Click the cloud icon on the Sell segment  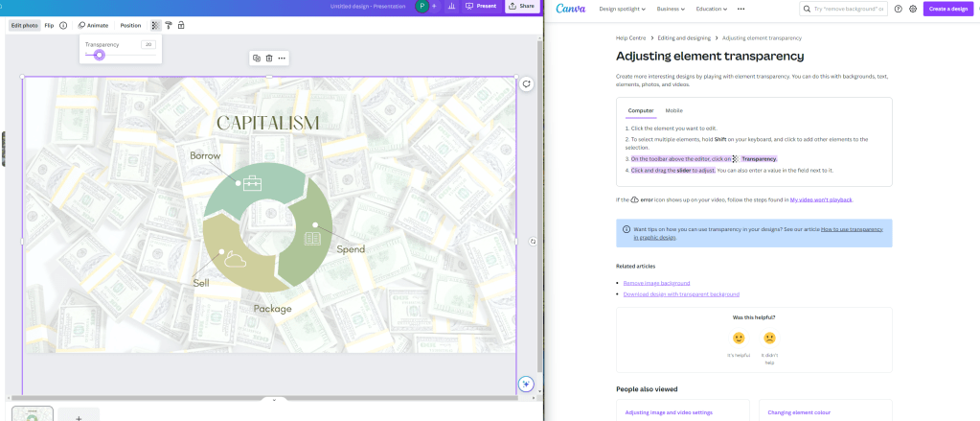(235, 258)
